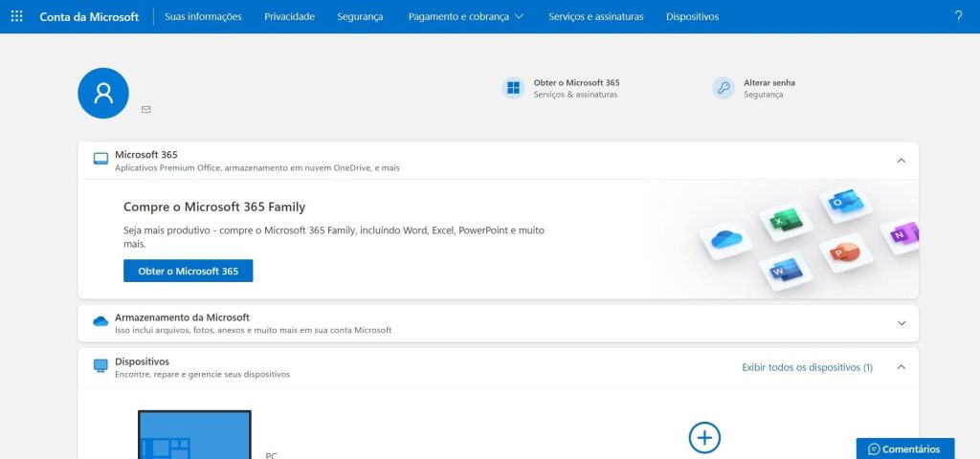This screenshot has width=980, height=459.
Task: Click the OneNote app tile
Action: click(x=900, y=234)
